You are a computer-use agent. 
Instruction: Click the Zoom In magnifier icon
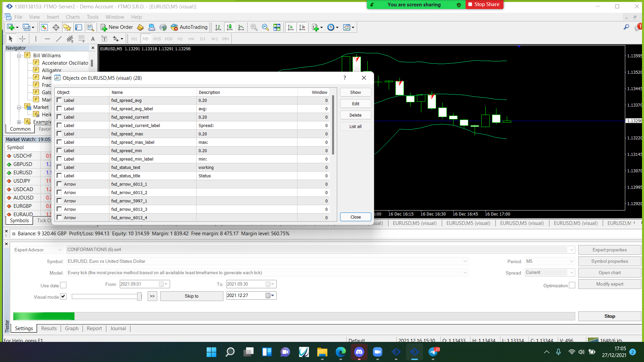click(x=254, y=27)
